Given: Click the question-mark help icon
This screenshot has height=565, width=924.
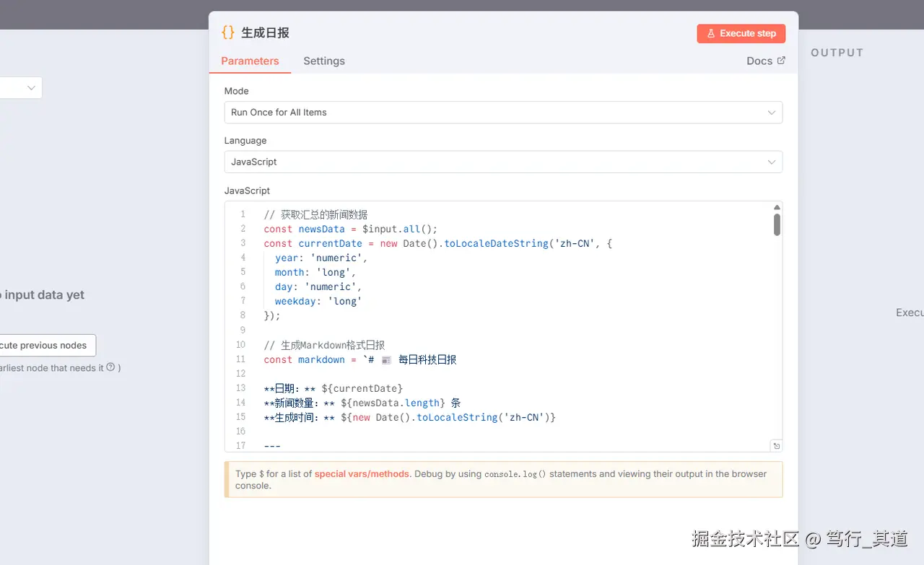Looking at the screenshot, I should click(110, 367).
